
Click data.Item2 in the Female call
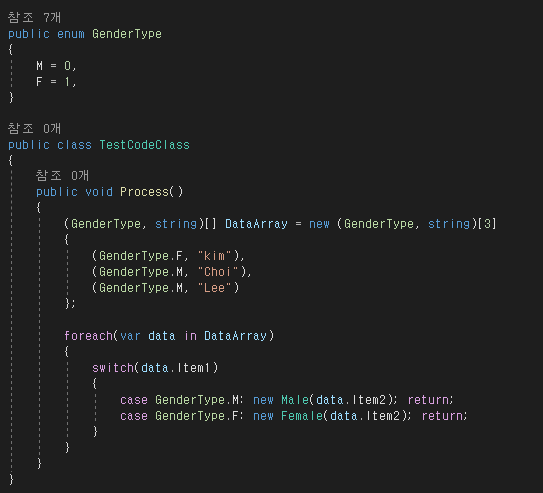pyautogui.click(x=365, y=416)
